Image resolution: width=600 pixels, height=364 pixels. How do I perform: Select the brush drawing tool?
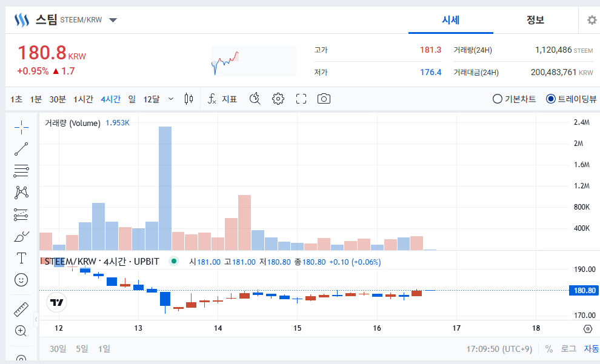point(21,237)
